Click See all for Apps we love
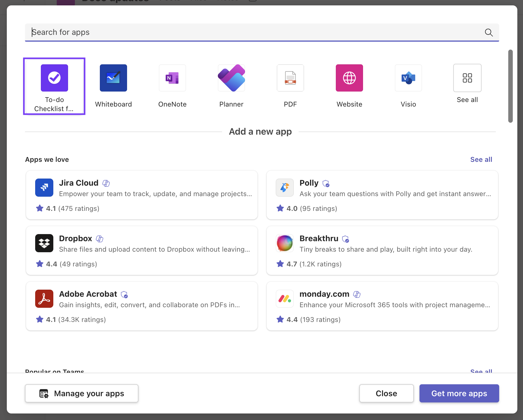The image size is (523, 420). click(x=481, y=160)
